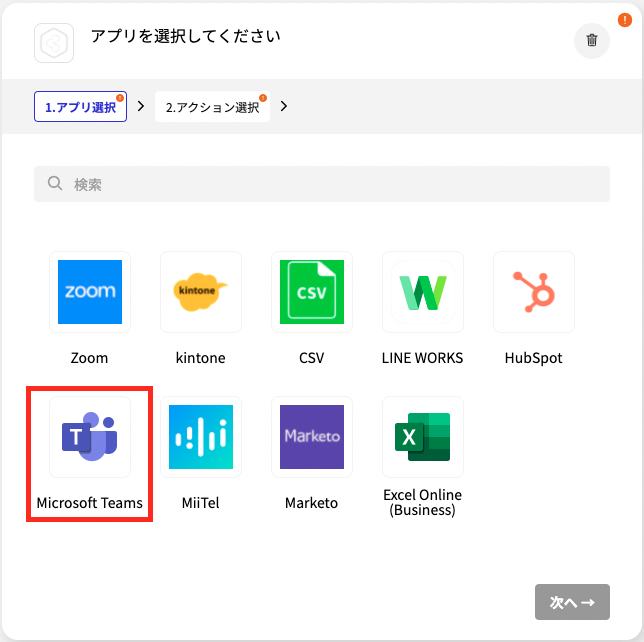
Task: Select the Microsoft Teams app icon
Action: 90,437
